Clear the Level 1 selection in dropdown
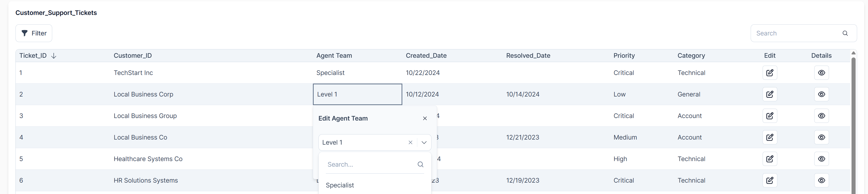 [x=410, y=143]
